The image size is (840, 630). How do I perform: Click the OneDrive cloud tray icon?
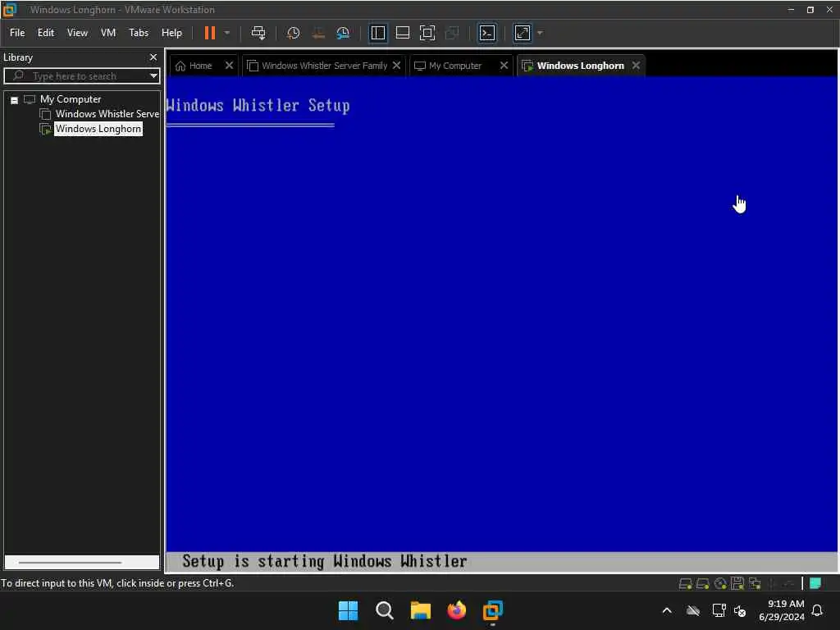tap(692, 610)
